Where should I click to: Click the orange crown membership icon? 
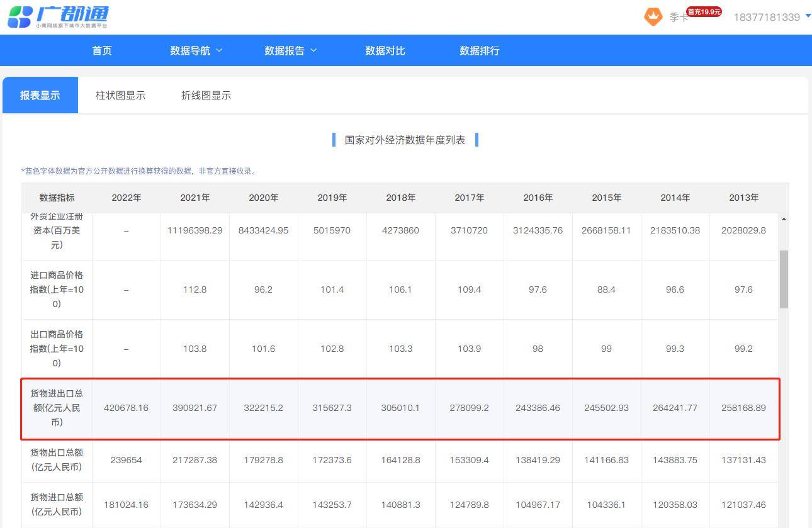[653, 17]
